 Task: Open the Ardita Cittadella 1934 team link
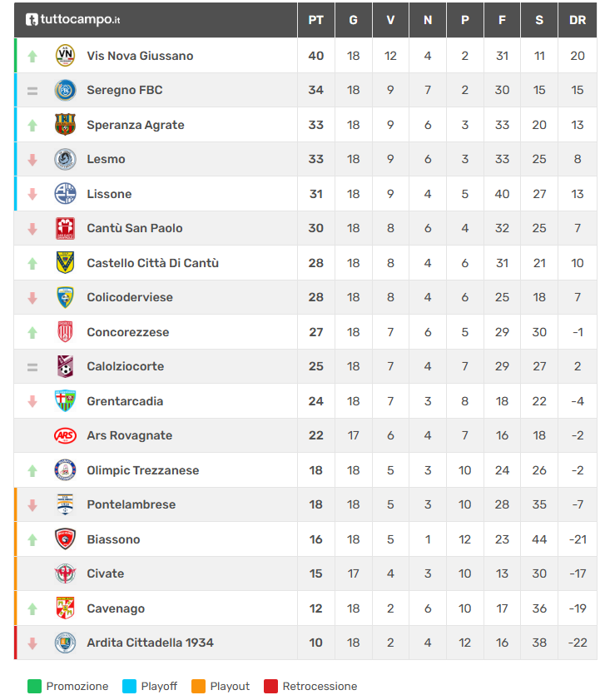click(x=150, y=643)
